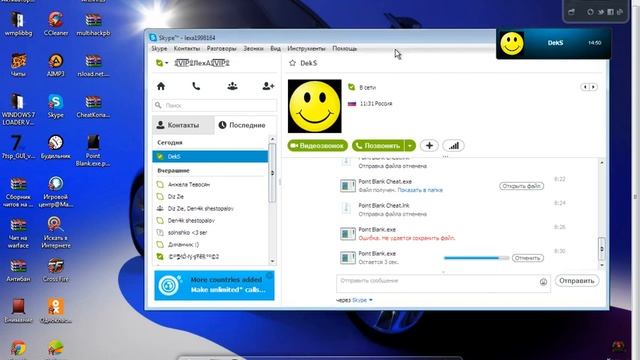
Task: Open Разговоры menu
Action: pos(222,49)
